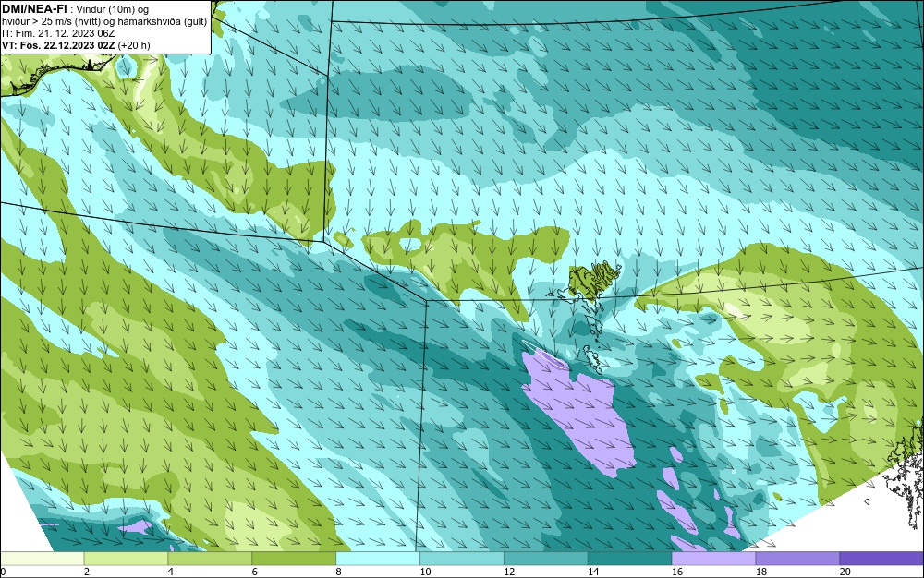924x578 pixels.
Task: Click the 8–10 m/s pale cyan legend swatch
Action: click(x=378, y=558)
